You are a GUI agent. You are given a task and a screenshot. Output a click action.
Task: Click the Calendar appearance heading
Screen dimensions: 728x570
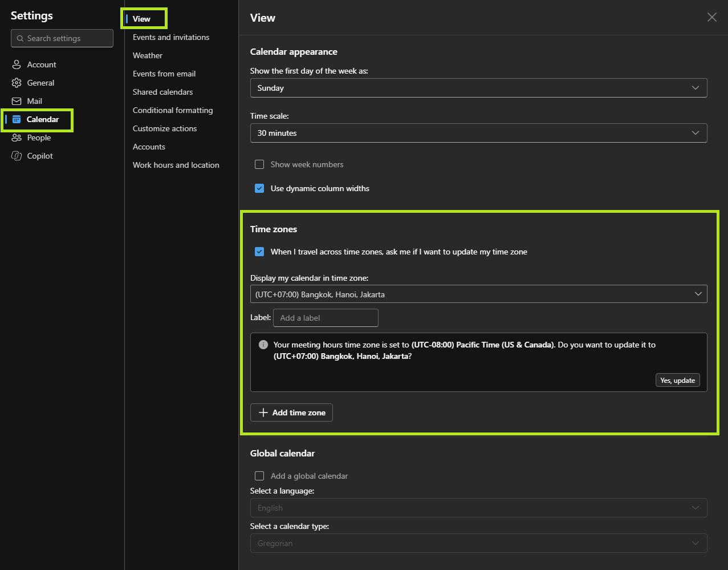[x=294, y=52]
